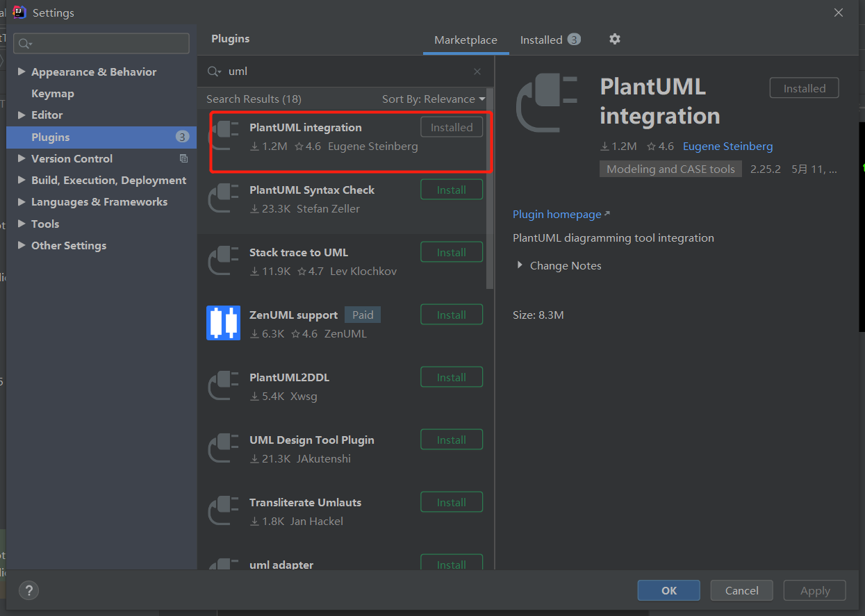Click the Stack trace to UML plugin icon
Image resolution: width=865 pixels, height=616 pixels.
(x=223, y=260)
